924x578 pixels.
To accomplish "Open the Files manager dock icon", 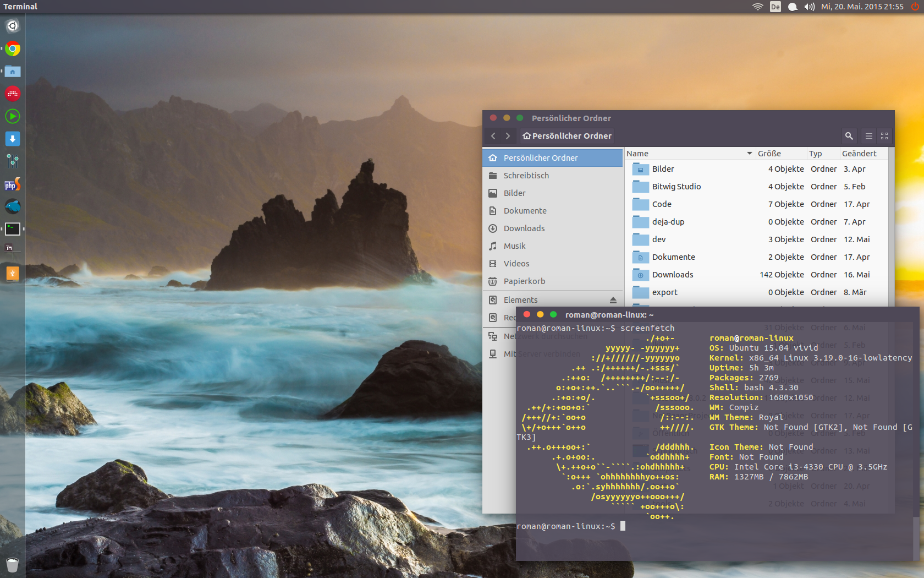I will click(x=13, y=71).
